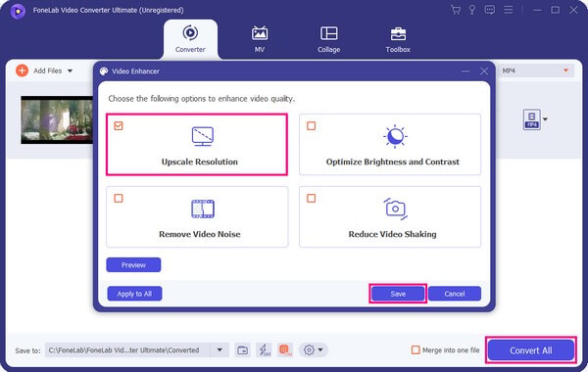Select the video thumbnail in file list
This screenshot has height=372, width=588.
[57, 119]
